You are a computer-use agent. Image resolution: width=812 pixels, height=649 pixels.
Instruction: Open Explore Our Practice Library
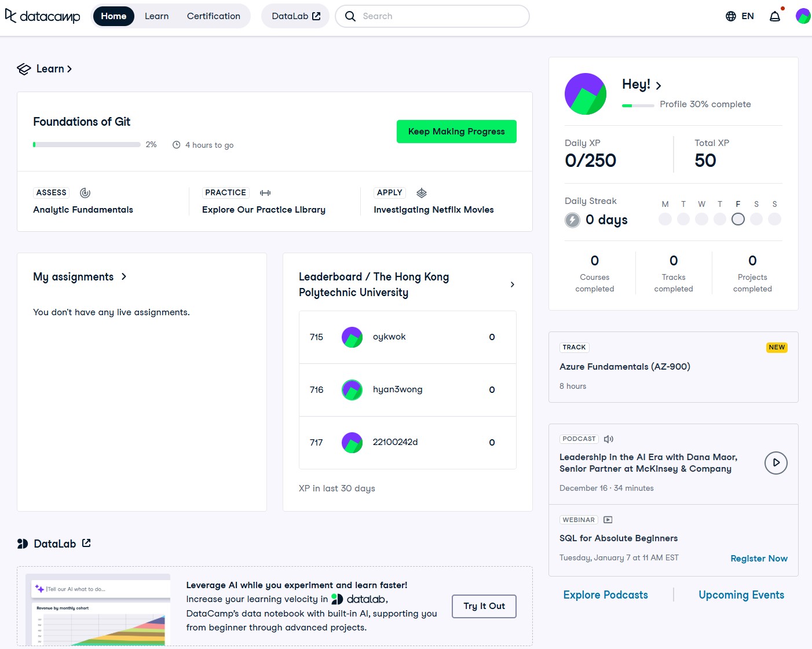point(264,210)
